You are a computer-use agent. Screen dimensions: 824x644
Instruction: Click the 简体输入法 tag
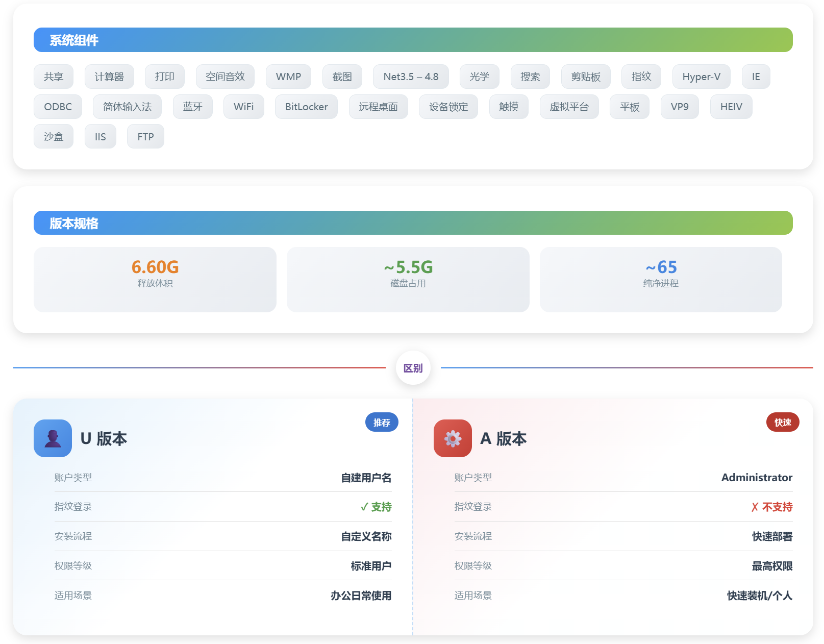click(128, 107)
